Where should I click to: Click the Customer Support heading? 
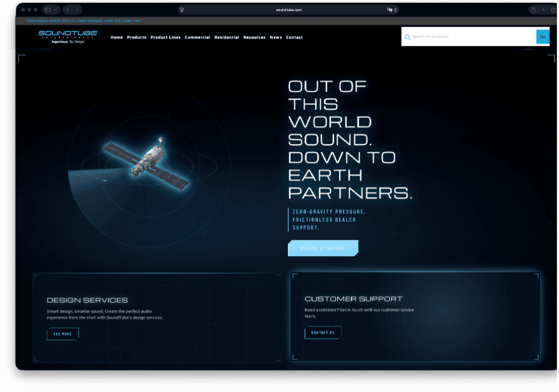click(x=353, y=299)
